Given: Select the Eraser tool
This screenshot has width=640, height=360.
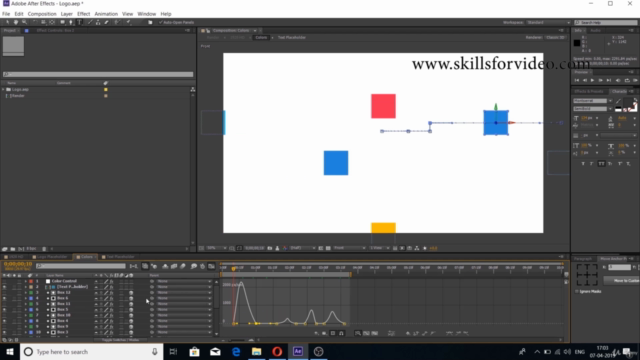Looking at the screenshot, I should click(107, 22).
